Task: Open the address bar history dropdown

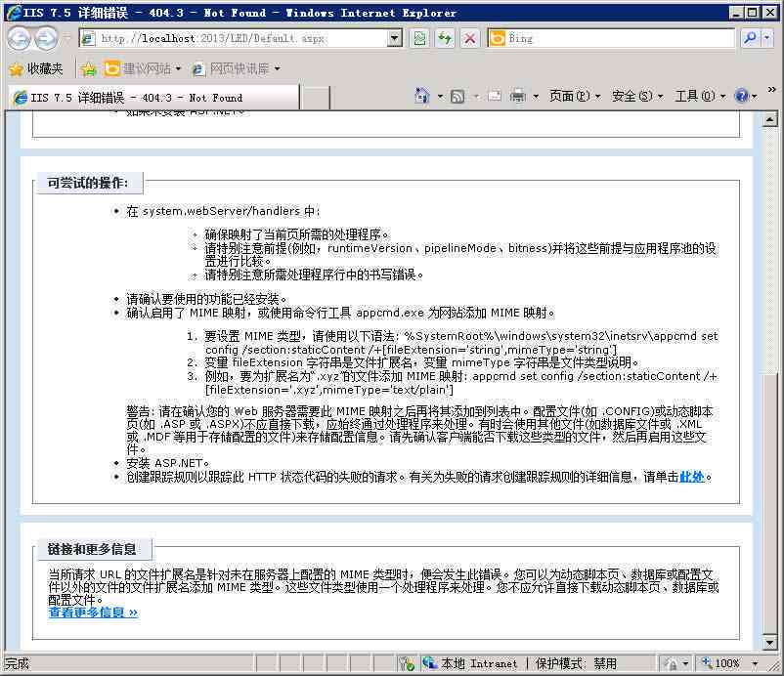Action: point(395,38)
